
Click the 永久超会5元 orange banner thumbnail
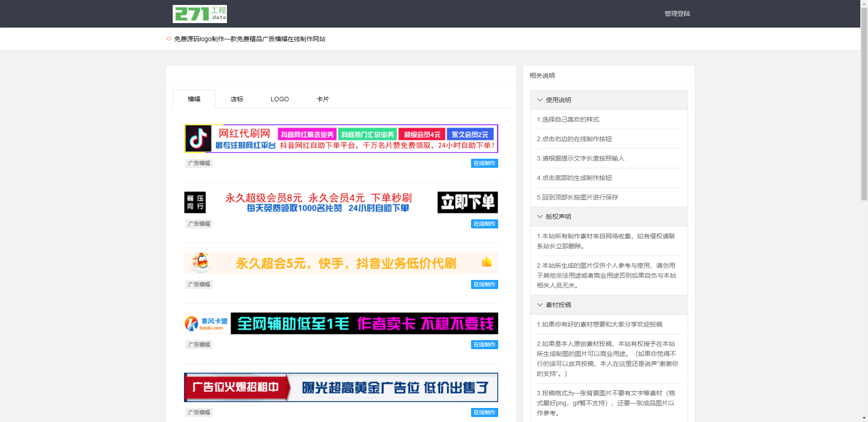coord(341,263)
